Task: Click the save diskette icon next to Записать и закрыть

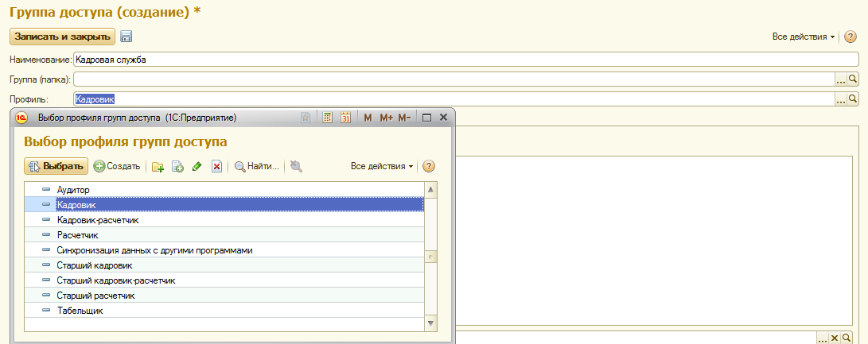Action: 127,37
